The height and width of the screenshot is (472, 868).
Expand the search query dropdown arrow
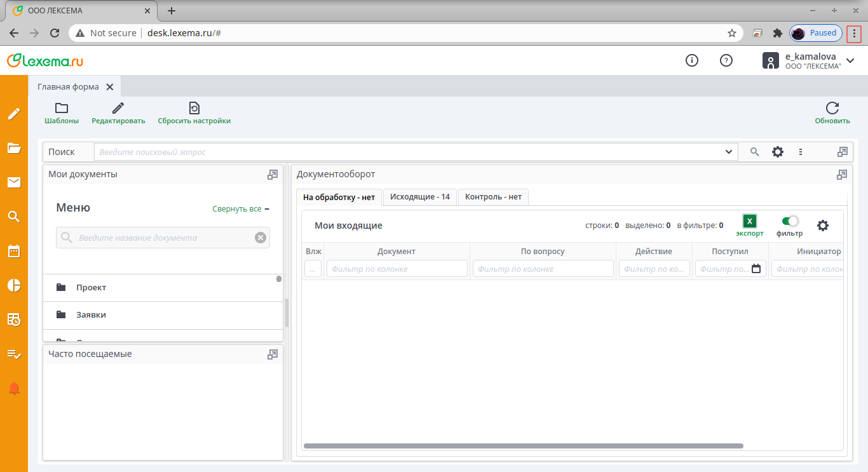(728, 152)
